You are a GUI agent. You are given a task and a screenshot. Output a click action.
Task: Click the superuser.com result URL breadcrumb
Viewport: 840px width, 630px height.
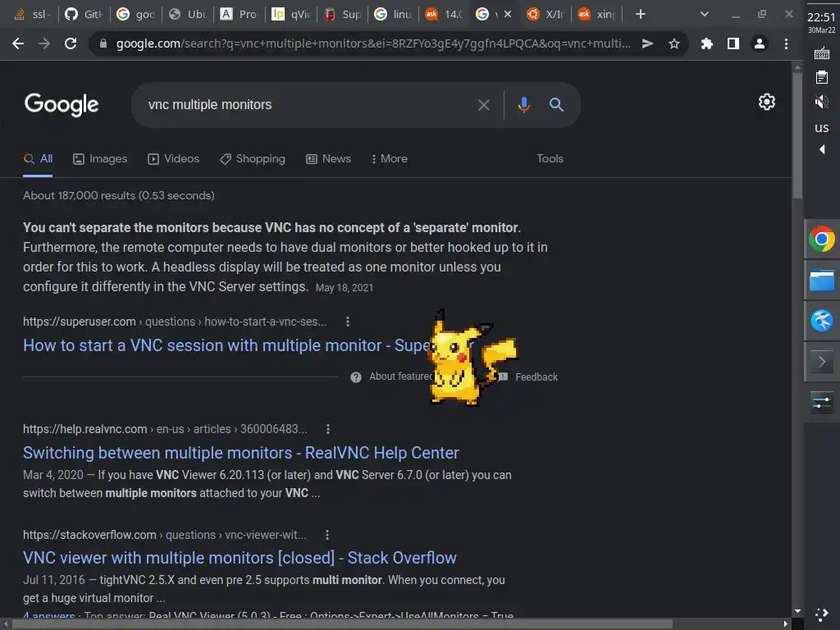pos(175,322)
